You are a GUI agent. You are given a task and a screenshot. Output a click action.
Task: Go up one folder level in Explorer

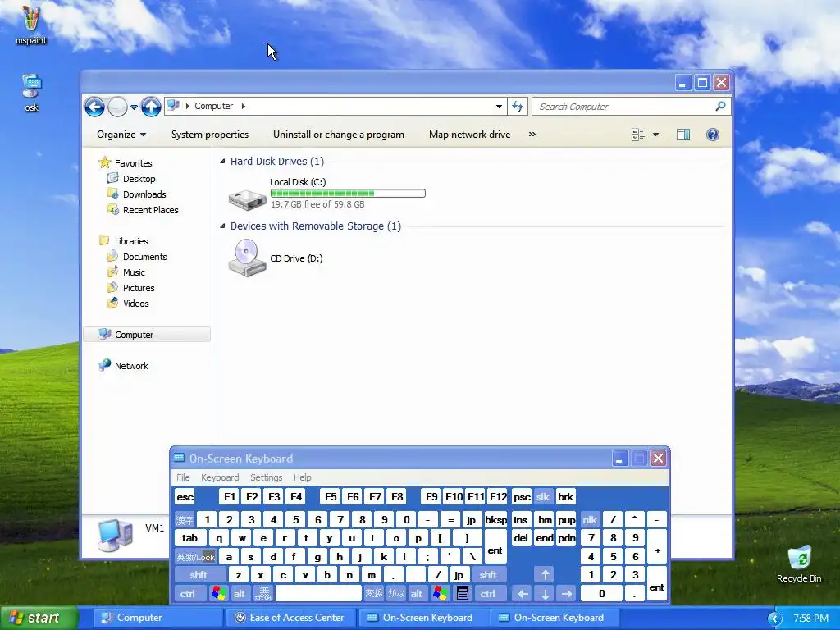pos(151,107)
